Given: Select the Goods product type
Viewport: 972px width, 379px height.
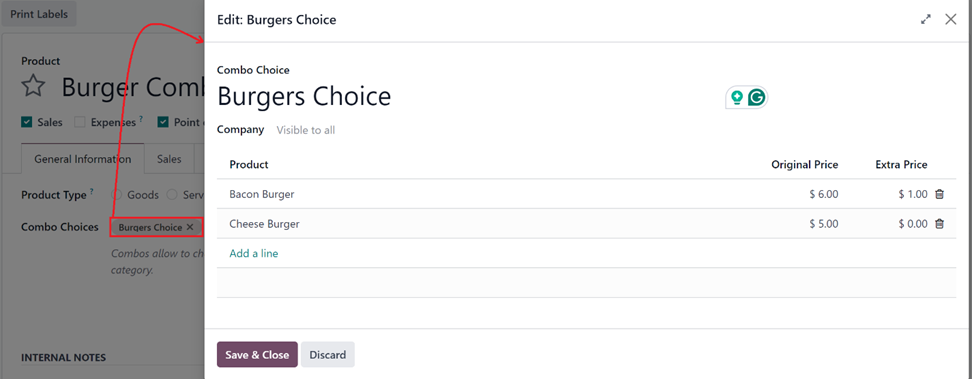Looking at the screenshot, I should point(117,195).
